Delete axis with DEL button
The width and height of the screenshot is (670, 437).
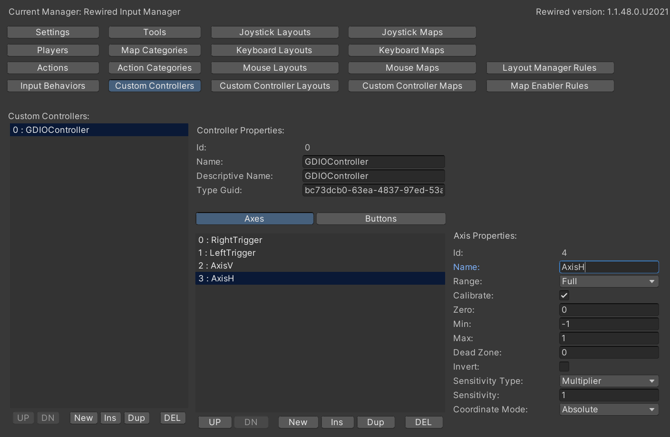tap(423, 422)
